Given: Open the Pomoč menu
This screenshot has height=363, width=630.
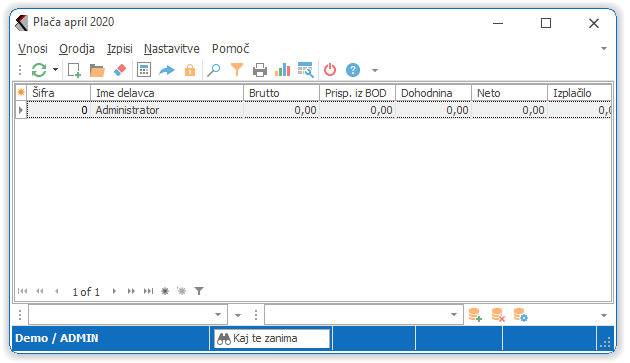Looking at the screenshot, I should 231,49.
